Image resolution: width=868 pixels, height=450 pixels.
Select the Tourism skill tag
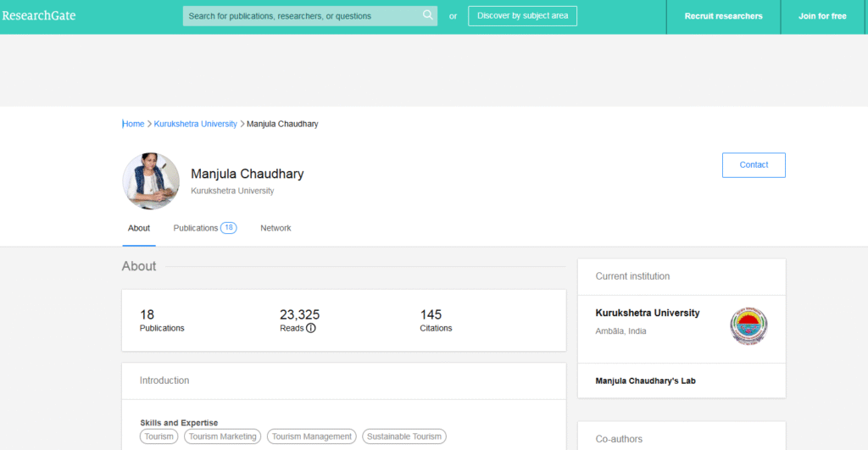point(159,436)
